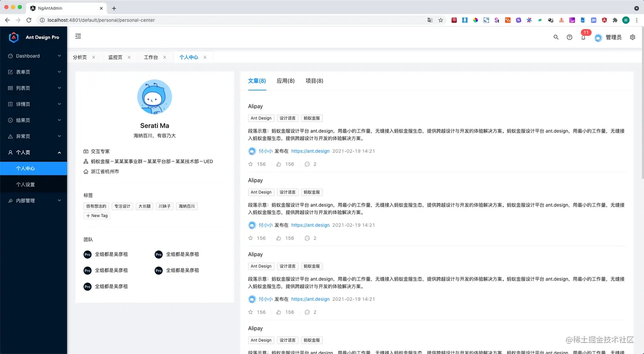Switch to the 监控页 tab
Image resolution: width=644 pixels, height=354 pixels.
coord(115,57)
